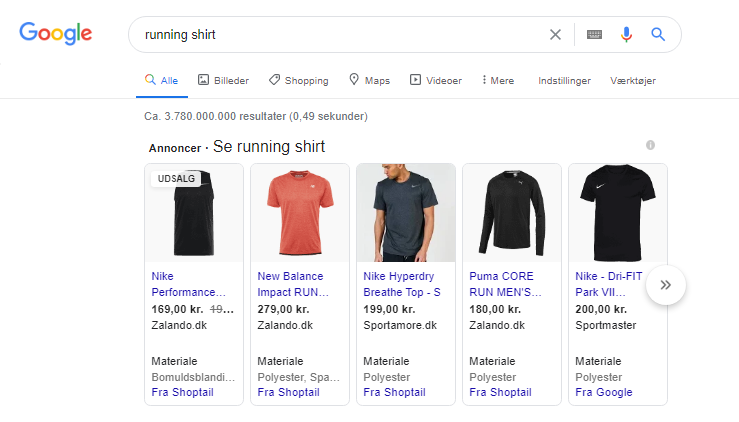Screen dimensions: 739x422
Task: Expand the Mere more-options menu
Action: pos(498,81)
